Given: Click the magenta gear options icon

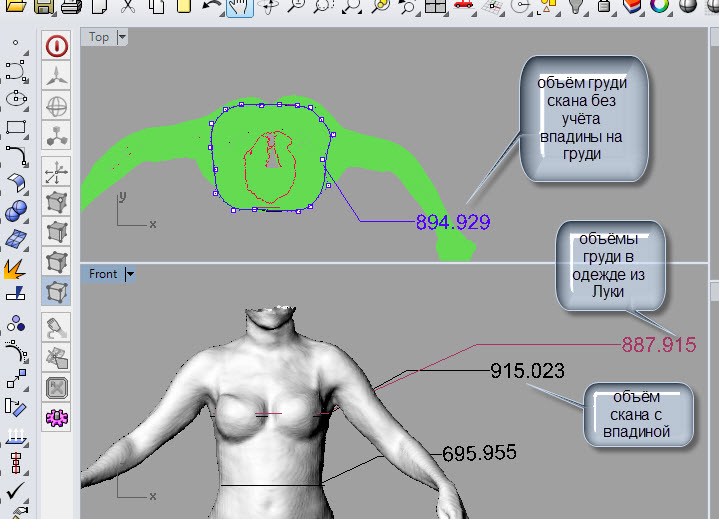Looking at the screenshot, I should coord(57,415).
